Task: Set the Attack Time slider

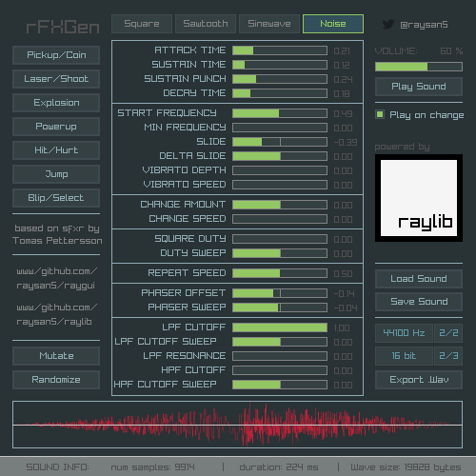Action: (280, 50)
